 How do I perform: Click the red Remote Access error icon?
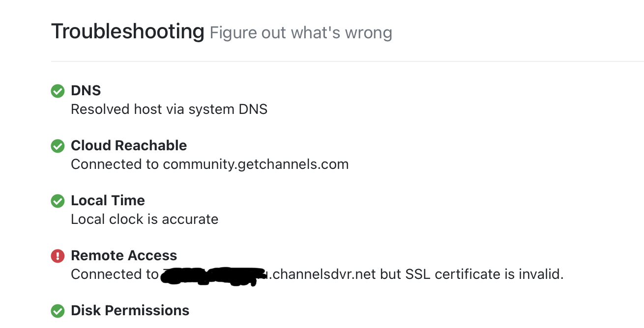58,256
